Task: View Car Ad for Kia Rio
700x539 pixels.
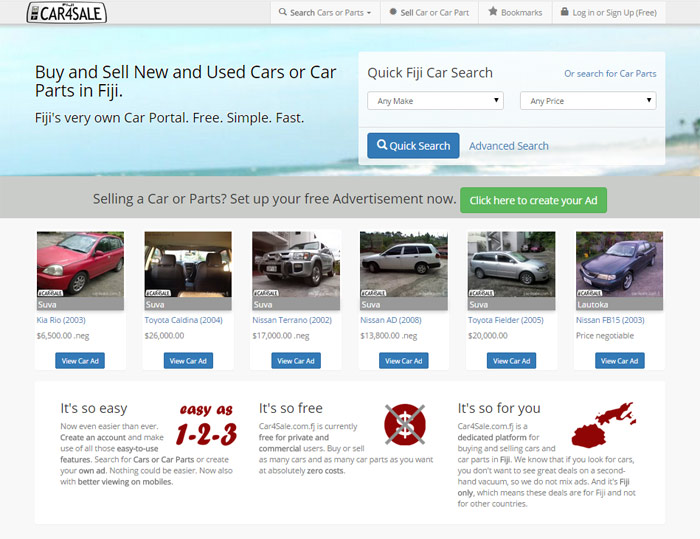Action: coord(80,361)
